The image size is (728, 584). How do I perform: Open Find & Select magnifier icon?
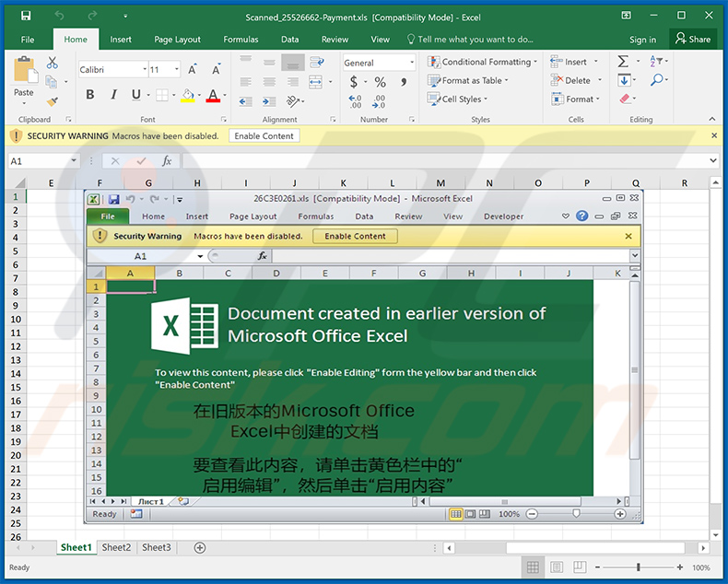point(656,80)
